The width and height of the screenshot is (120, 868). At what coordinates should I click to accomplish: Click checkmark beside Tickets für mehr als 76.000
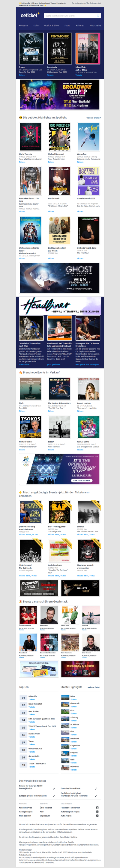point(54,788)
